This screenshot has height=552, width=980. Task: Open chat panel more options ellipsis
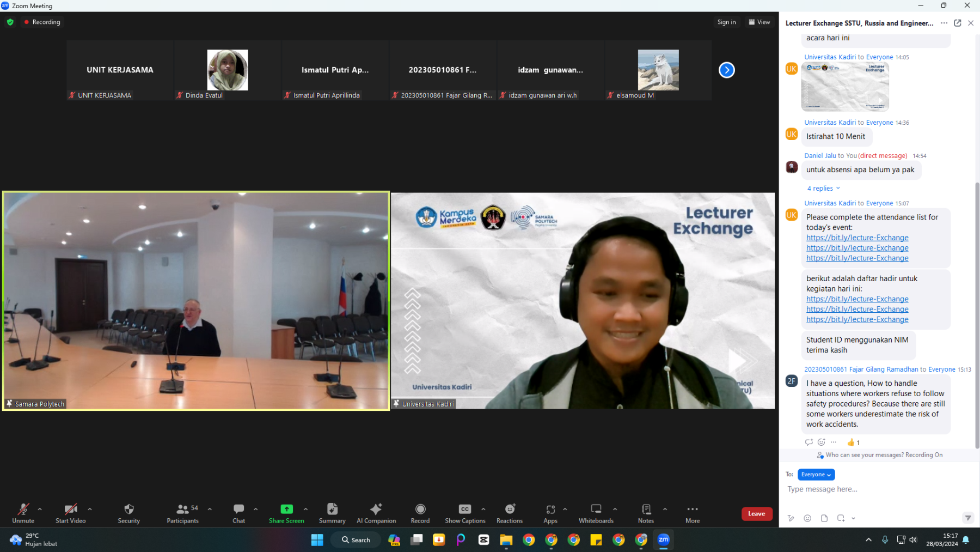tap(944, 23)
